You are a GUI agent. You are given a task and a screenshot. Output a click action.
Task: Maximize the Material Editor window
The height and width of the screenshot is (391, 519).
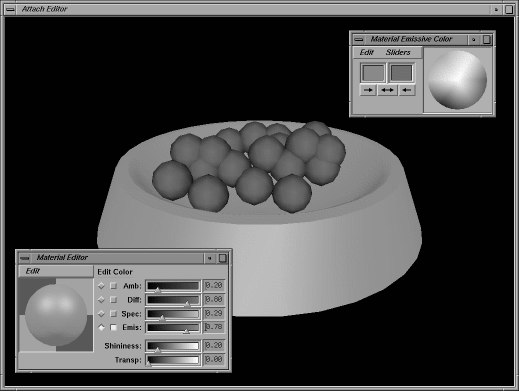[x=222, y=258]
